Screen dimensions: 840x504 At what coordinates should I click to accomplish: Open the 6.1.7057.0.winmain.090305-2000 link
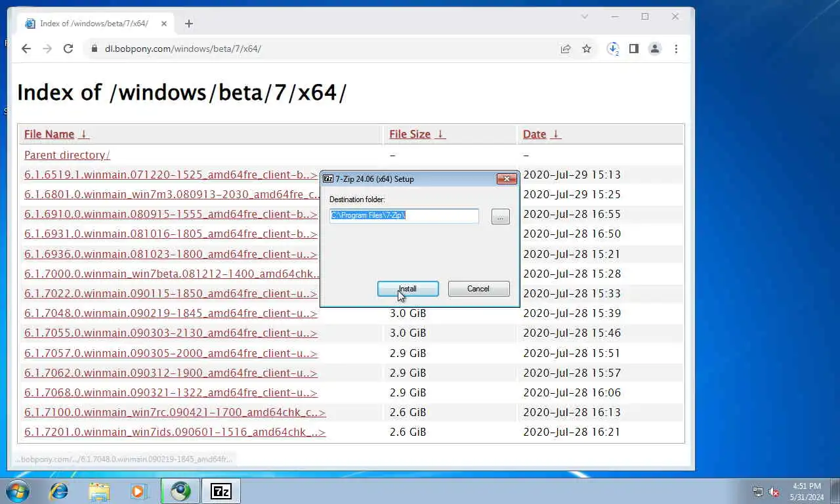pyautogui.click(x=171, y=353)
